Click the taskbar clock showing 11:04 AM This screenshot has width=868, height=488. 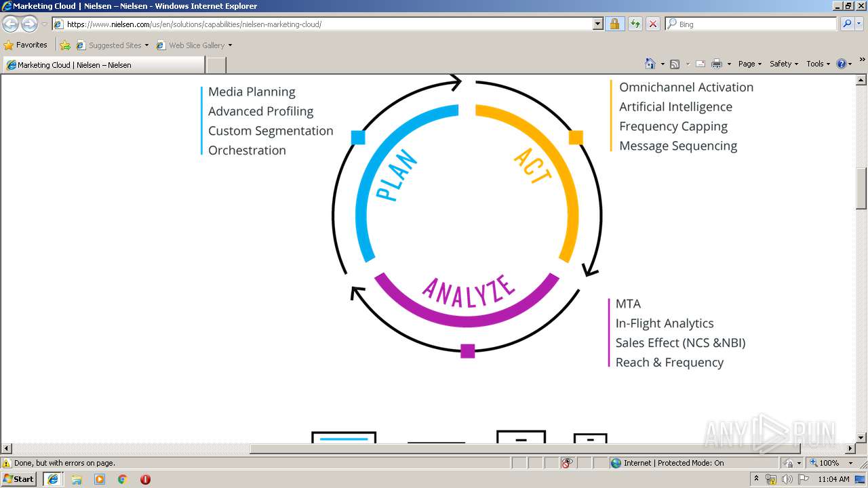pos(833,479)
